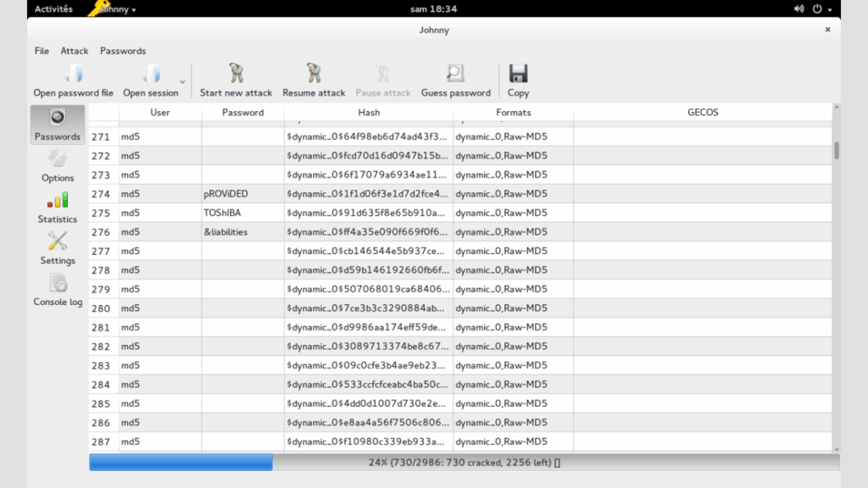Image resolution: width=868 pixels, height=488 pixels.
Task: Click the Open session toolbar icon
Action: [151, 74]
